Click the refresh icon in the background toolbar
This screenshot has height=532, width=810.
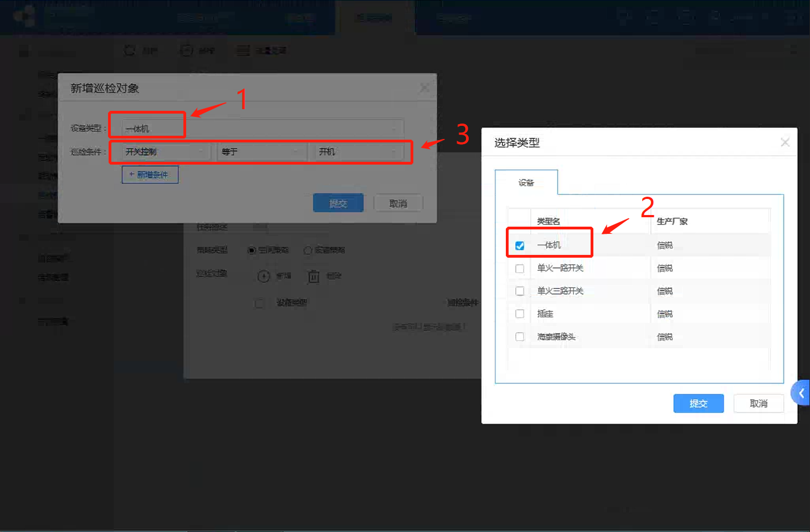130,50
